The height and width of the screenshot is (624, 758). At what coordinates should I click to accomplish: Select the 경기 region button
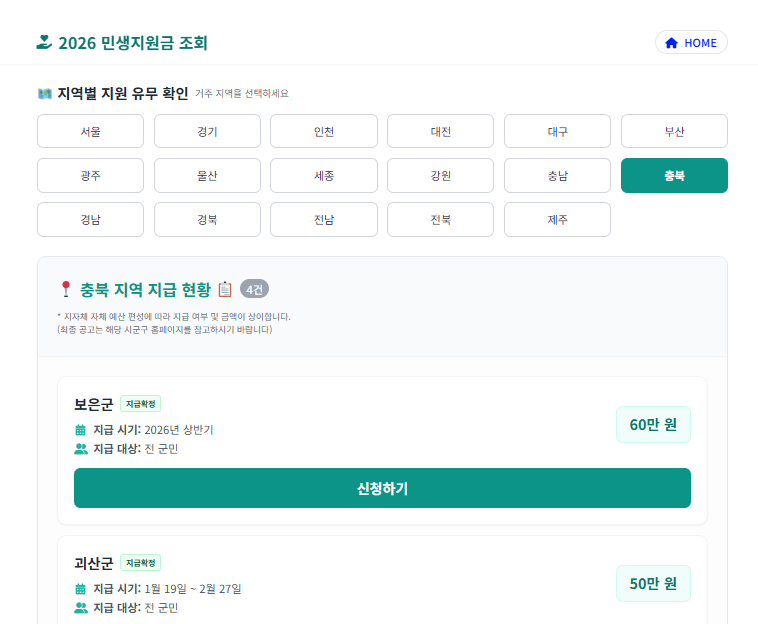[207, 131]
